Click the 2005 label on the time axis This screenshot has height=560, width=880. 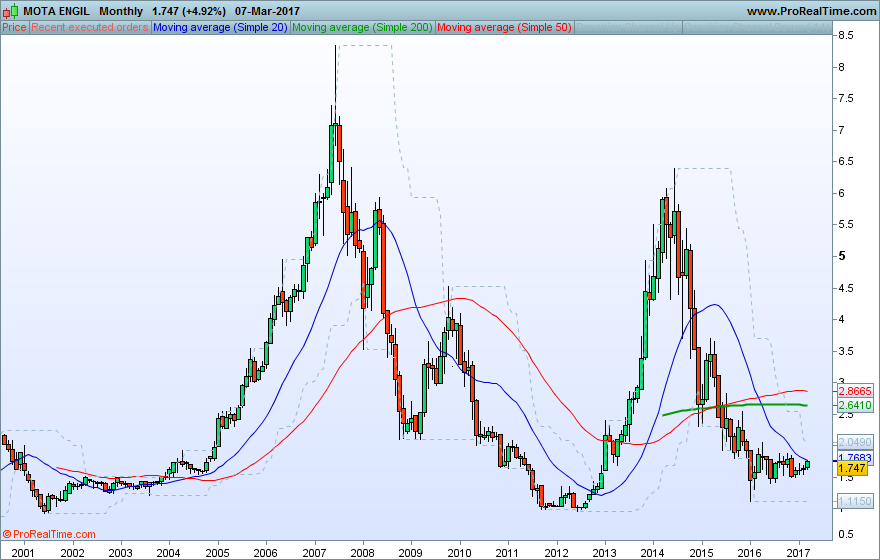217,553
